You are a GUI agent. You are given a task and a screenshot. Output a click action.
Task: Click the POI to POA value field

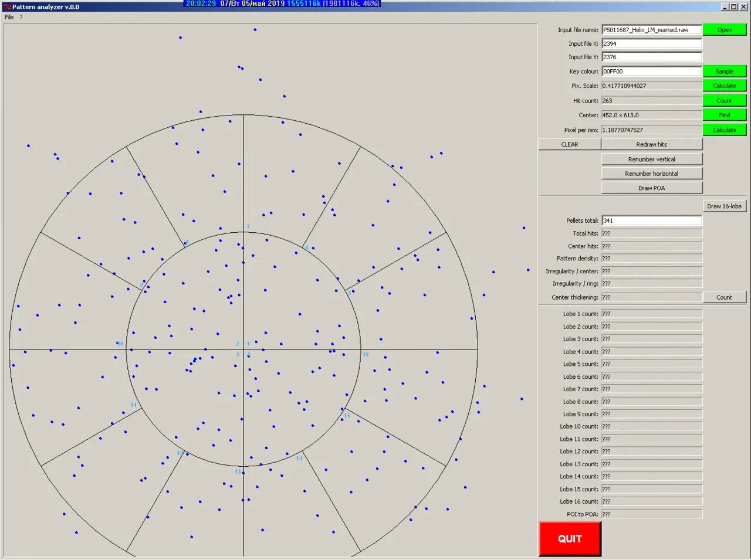point(652,514)
